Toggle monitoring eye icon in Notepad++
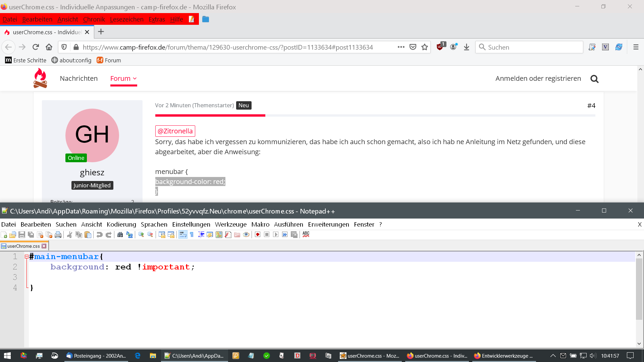 point(246,235)
